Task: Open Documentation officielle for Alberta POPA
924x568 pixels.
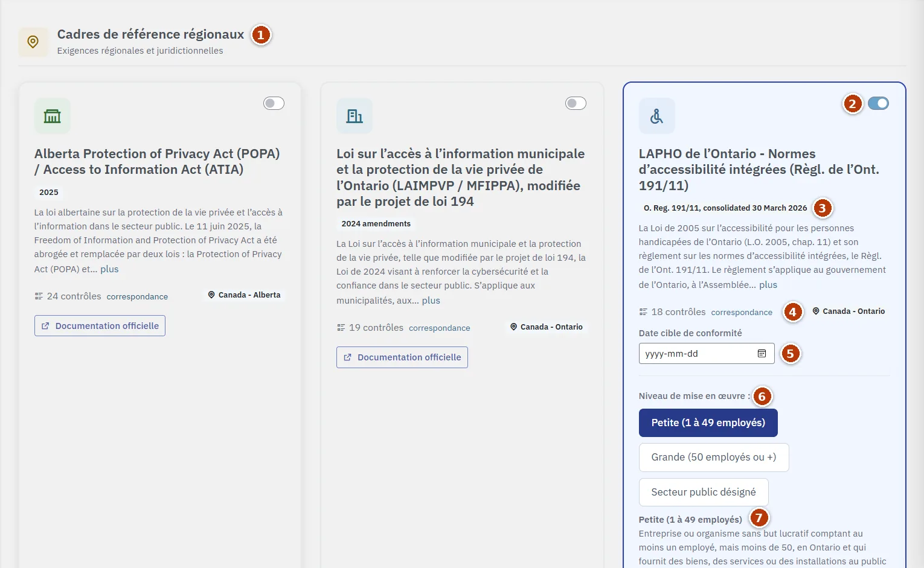Action: [100, 326]
